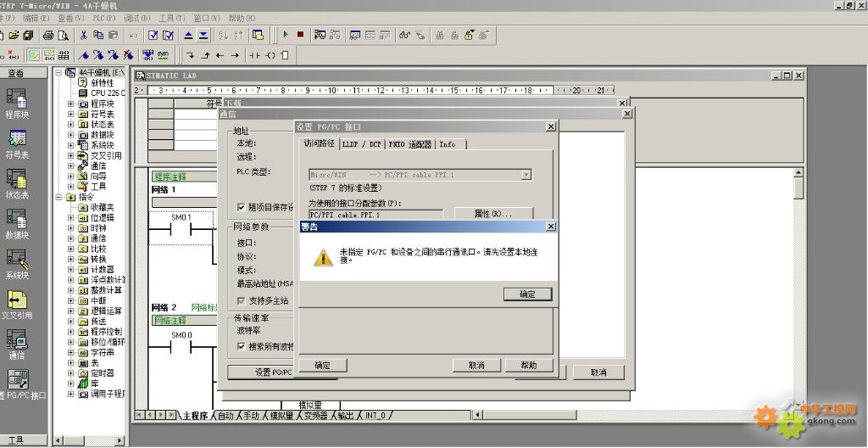The image size is (868, 448).
Task: Expand the 系统块 tree node
Action: 71,145
